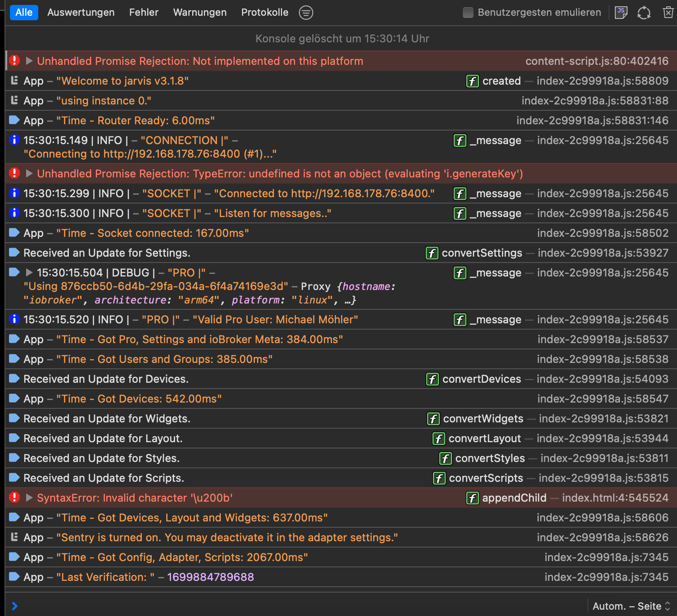The height and width of the screenshot is (616, 677).
Task: Open index-2c99918a.js:58831:88 source link
Action: (x=595, y=101)
